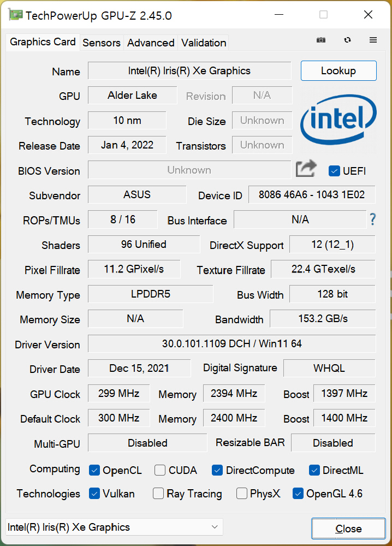Click the Memory Type field LPDDR5
The height and width of the screenshot is (546, 392).
(150, 294)
